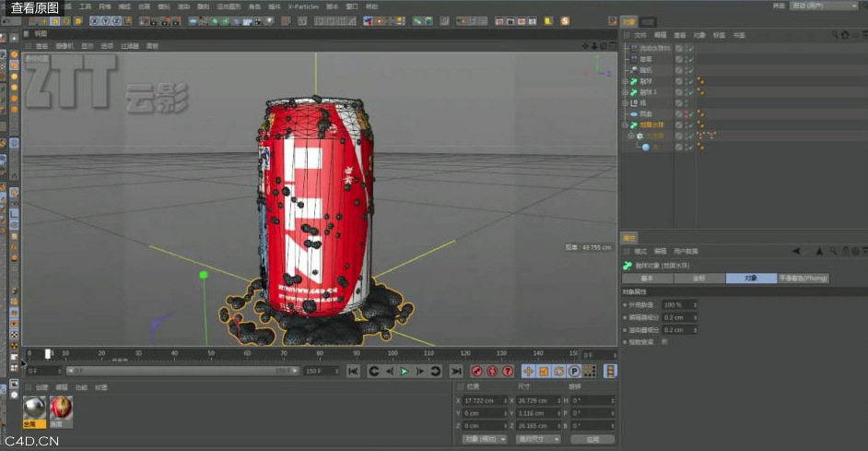Click back arrow in attribute manager
This screenshot has height=451, width=868.
pyautogui.click(x=796, y=251)
